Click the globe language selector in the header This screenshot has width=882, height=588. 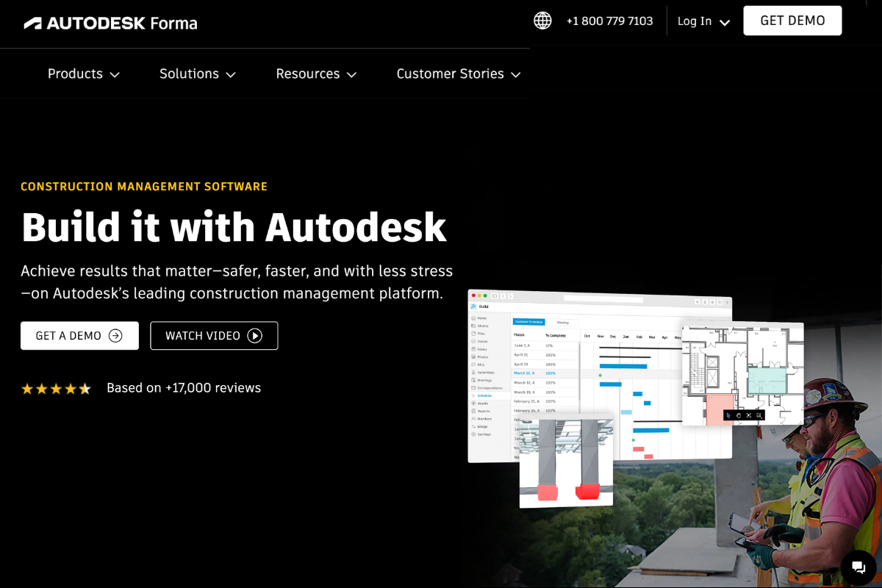click(542, 21)
